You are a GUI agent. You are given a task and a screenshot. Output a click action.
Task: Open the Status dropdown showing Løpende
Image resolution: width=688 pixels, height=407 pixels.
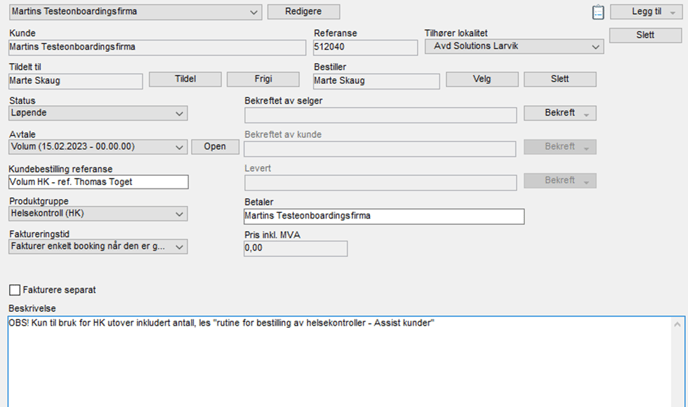pyautogui.click(x=180, y=114)
